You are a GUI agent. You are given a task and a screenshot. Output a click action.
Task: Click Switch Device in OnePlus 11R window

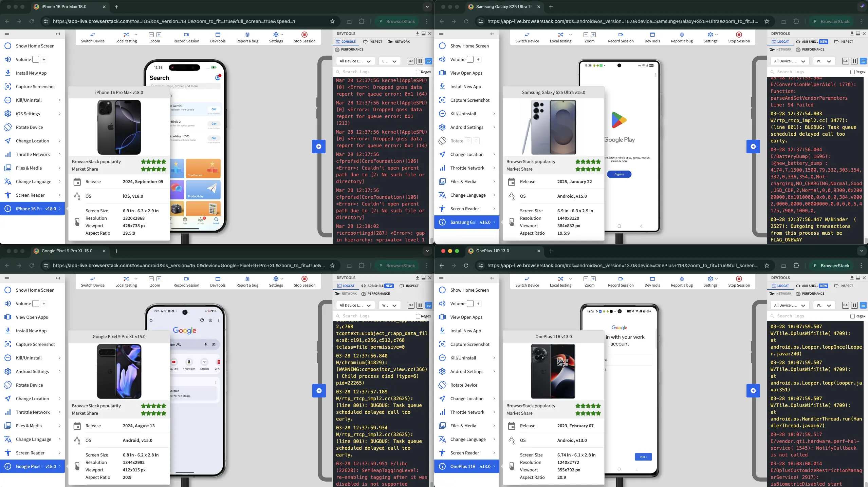[x=527, y=281]
